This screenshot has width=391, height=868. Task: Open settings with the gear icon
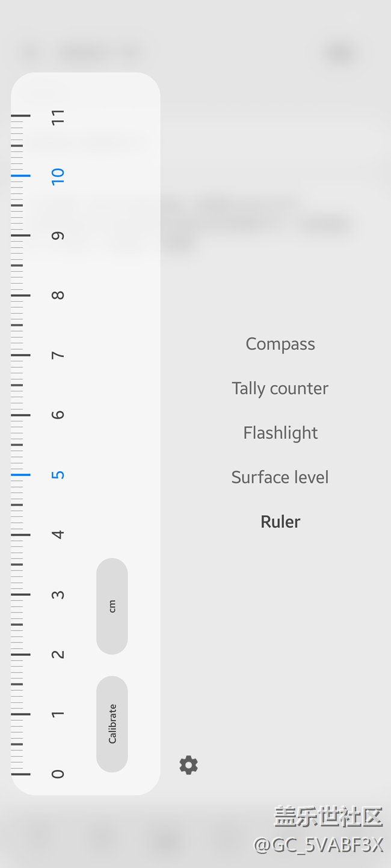pos(188,765)
